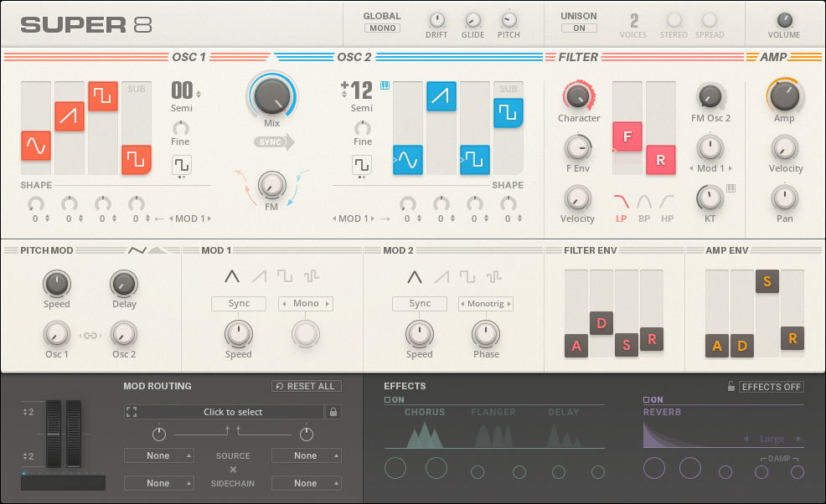Select the OSC 1 sine waveform tile
This screenshot has height=504, width=826.
[x=36, y=147]
